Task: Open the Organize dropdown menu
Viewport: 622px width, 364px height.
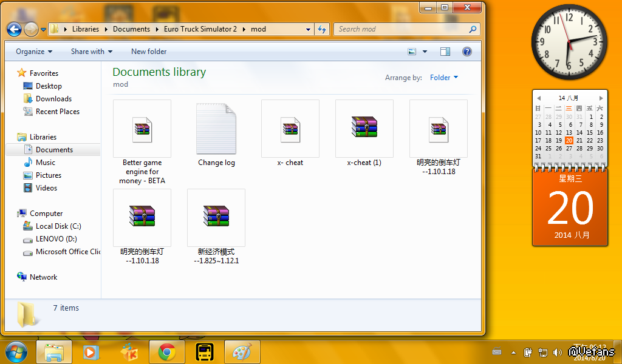Action: [34, 52]
